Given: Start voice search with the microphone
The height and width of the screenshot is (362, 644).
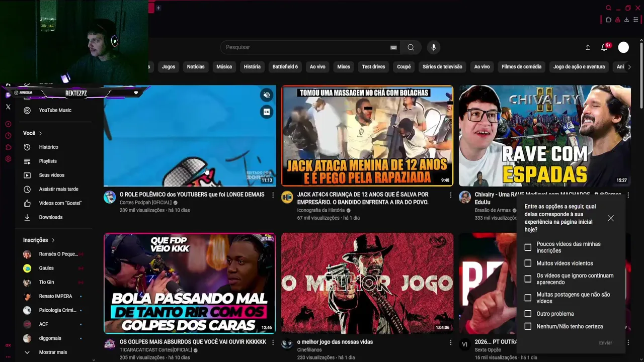Looking at the screenshot, I should (434, 47).
